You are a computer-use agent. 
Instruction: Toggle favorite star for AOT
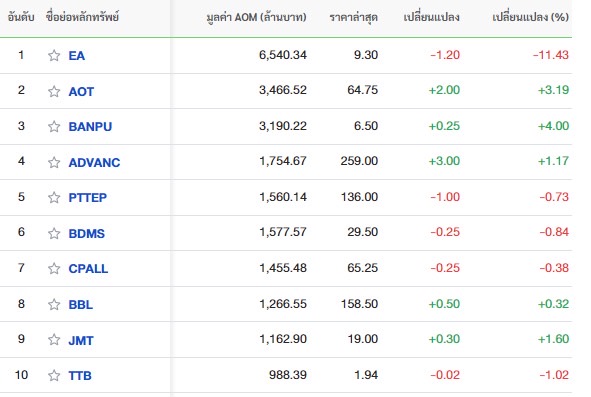click(54, 91)
